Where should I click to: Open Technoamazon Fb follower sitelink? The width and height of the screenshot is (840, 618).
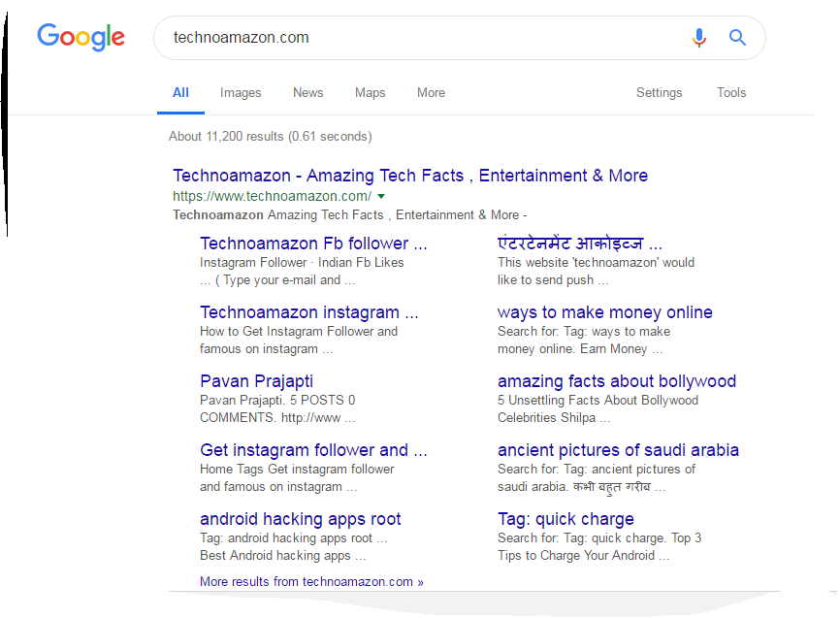click(x=313, y=244)
